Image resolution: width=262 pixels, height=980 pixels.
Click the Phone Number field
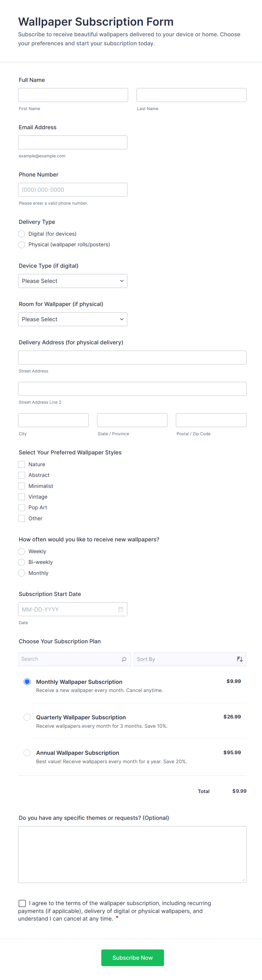click(72, 189)
